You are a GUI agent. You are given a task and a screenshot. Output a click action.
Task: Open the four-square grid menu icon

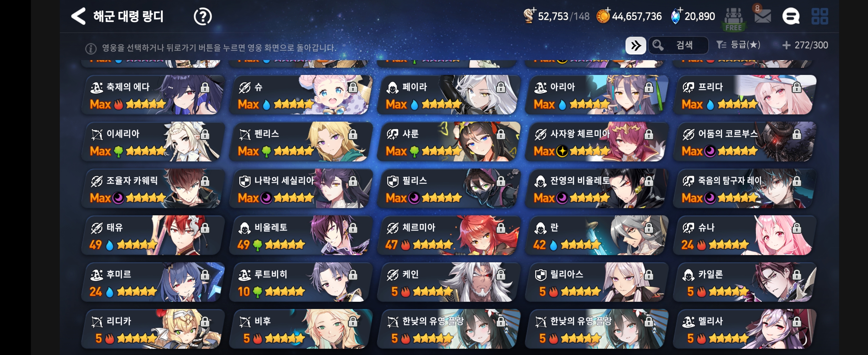pyautogui.click(x=820, y=16)
